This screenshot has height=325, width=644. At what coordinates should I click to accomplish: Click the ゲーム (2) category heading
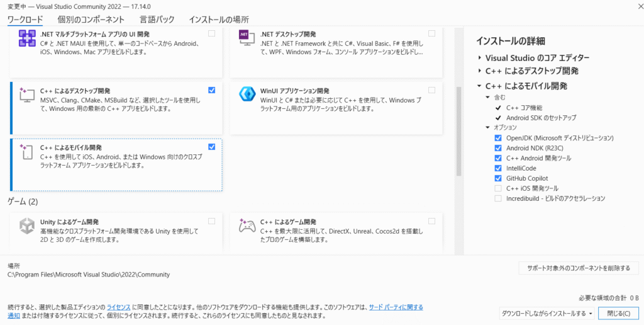pyautogui.click(x=23, y=202)
